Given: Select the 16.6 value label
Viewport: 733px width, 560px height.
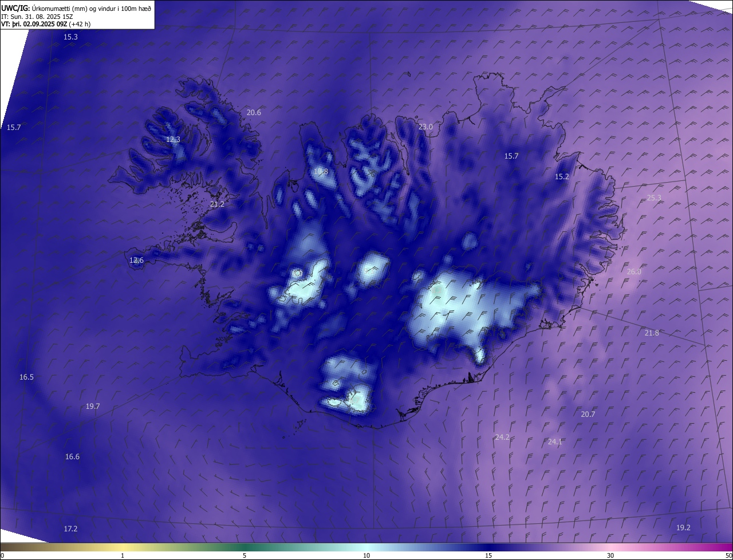Looking at the screenshot, I should coord(72,456).
